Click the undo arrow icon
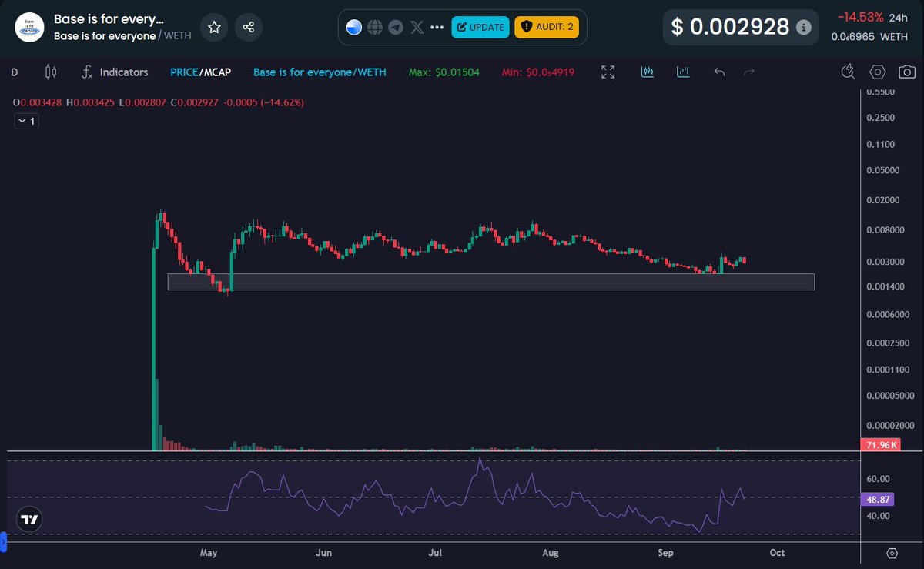 tap(718, 72)
